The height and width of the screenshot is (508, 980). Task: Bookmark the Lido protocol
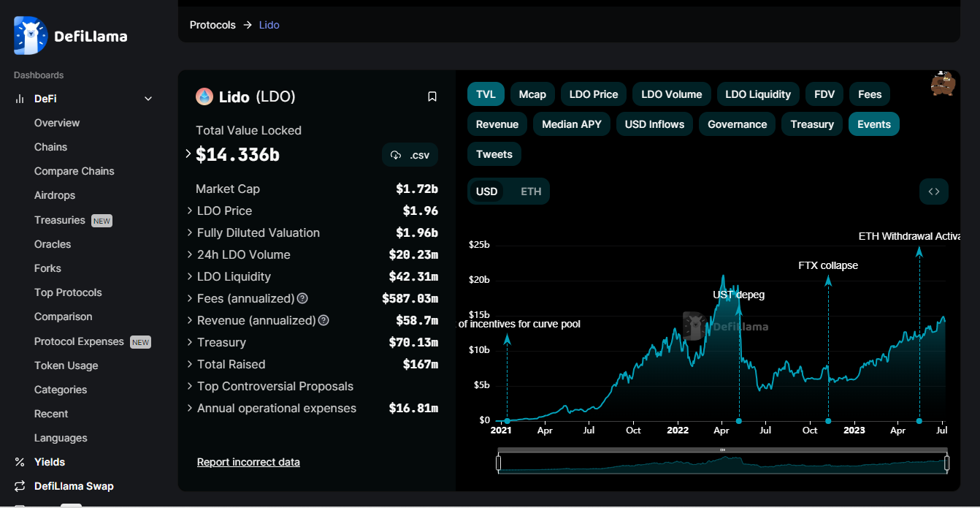(432, 96)
